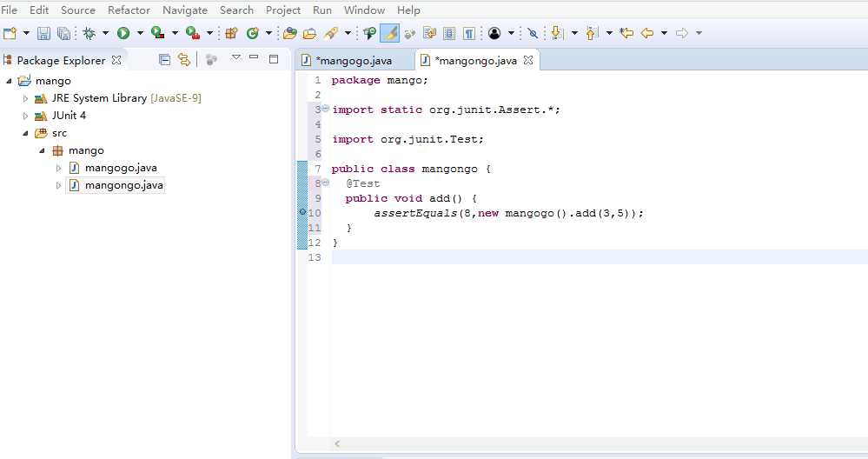Viewport: 868px width, 459px height.
Task: Toggle the editor breadcrumb icon
Action: coord(370,33)
